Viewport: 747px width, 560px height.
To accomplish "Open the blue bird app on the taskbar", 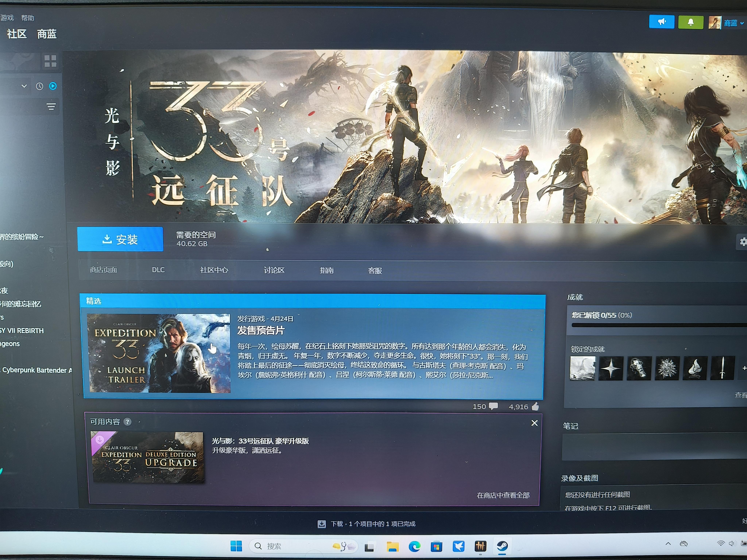I will tap(459, 546).
